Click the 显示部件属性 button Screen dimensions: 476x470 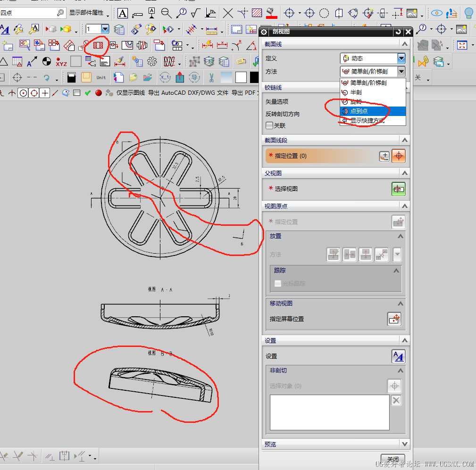click(x=86, y=13)
